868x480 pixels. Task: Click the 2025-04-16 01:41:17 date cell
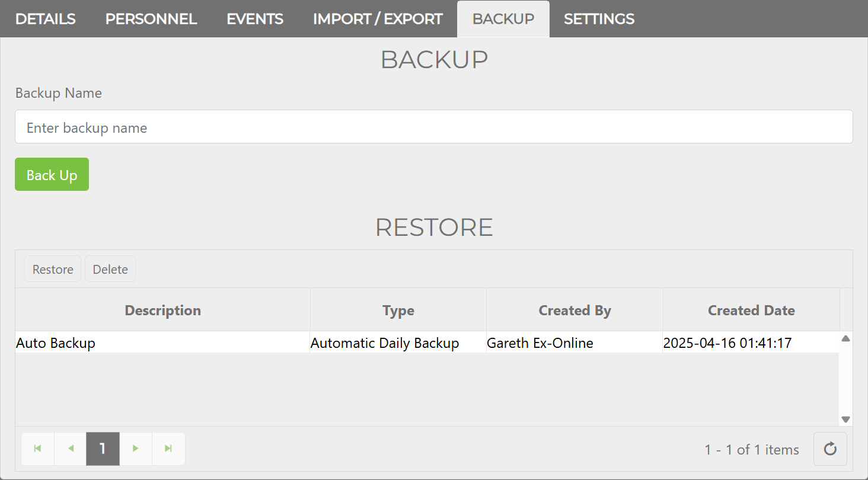point(751,343)
